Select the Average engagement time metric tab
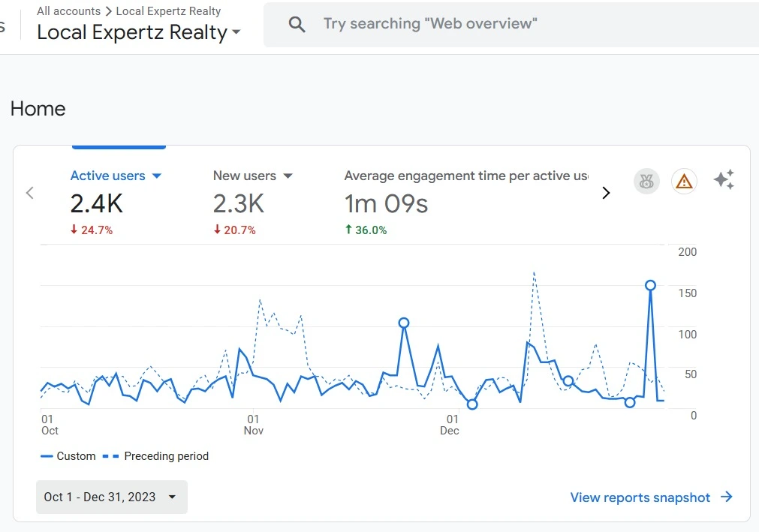The height and width of the screenshot is (532, 759). click(x=465, y=176)
